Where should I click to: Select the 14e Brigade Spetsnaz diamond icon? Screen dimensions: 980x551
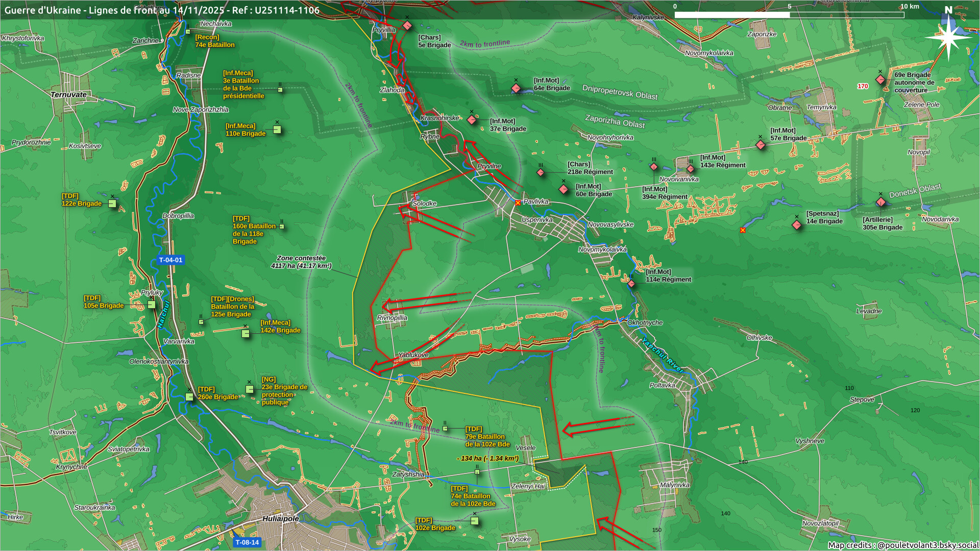(797, 225)
